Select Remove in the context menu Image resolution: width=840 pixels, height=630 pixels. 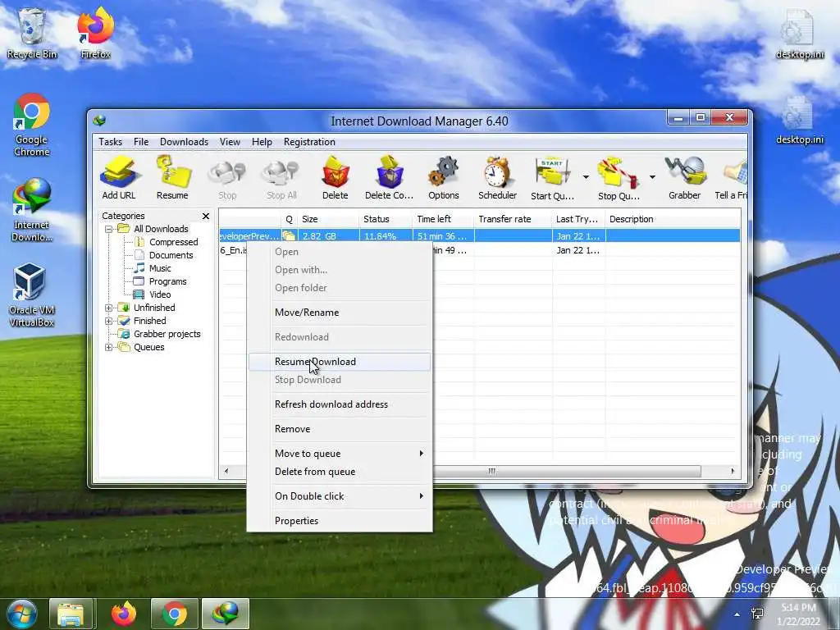340,429
